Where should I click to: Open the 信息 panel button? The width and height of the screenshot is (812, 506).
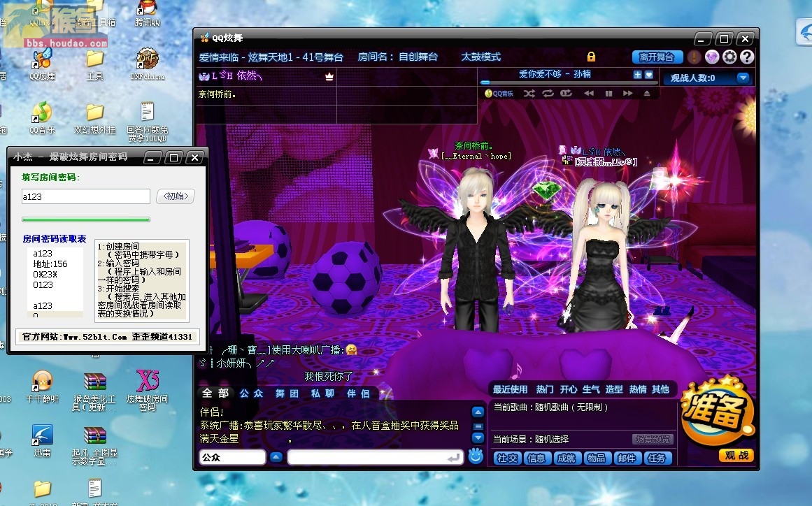click(536, 458)
